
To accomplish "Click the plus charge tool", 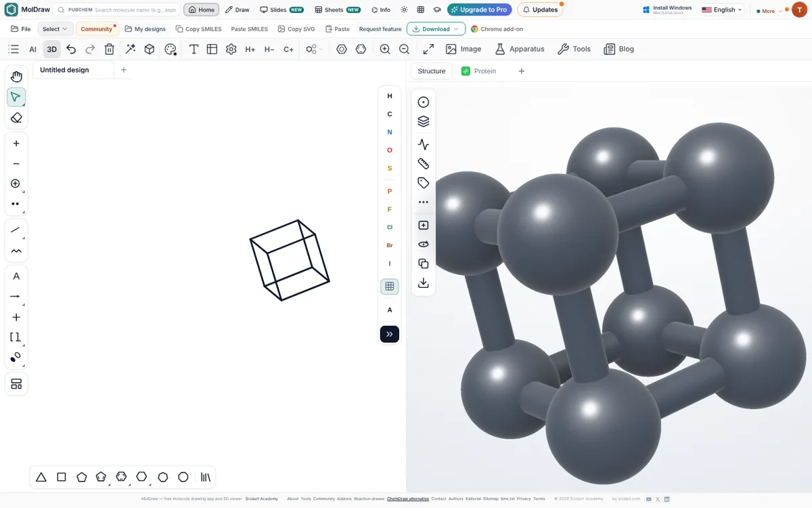I will (16, 144).
